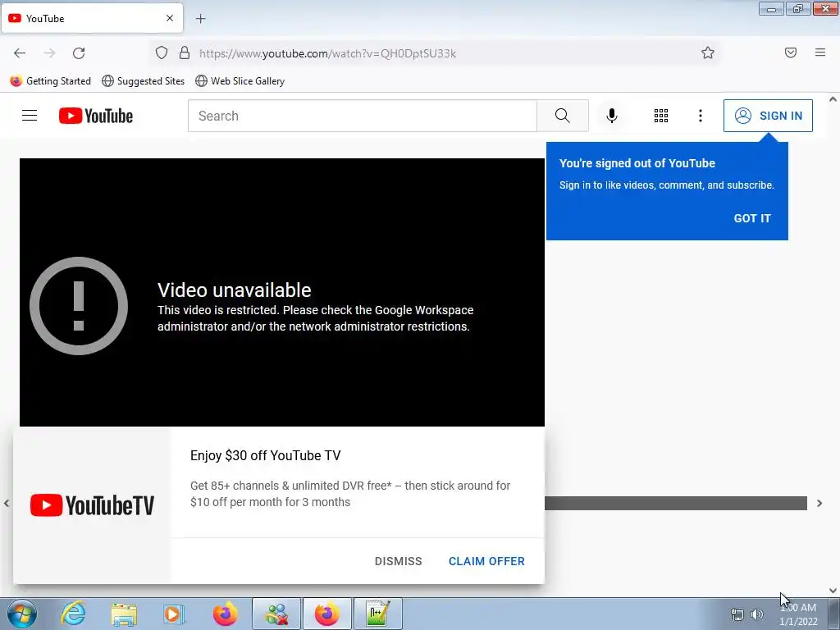Go back with browser back arrow
The image size is (840, 630).
pos(20,53)
